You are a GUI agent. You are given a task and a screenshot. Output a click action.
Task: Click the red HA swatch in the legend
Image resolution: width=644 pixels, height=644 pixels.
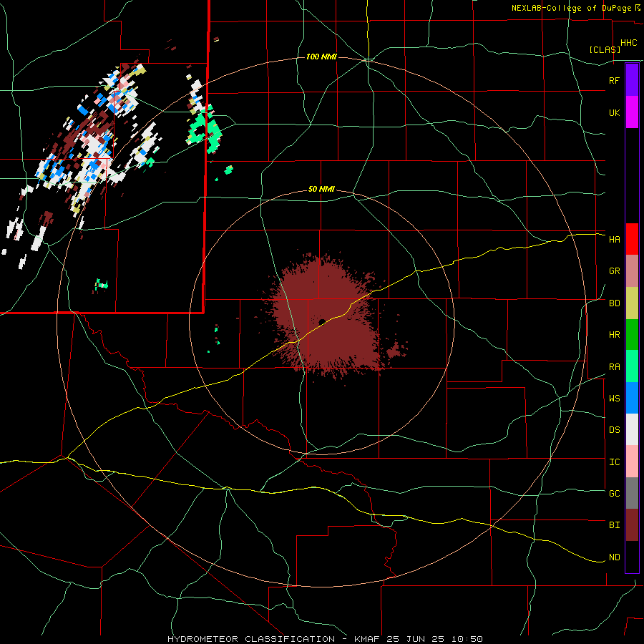click(x=632, y=239)
